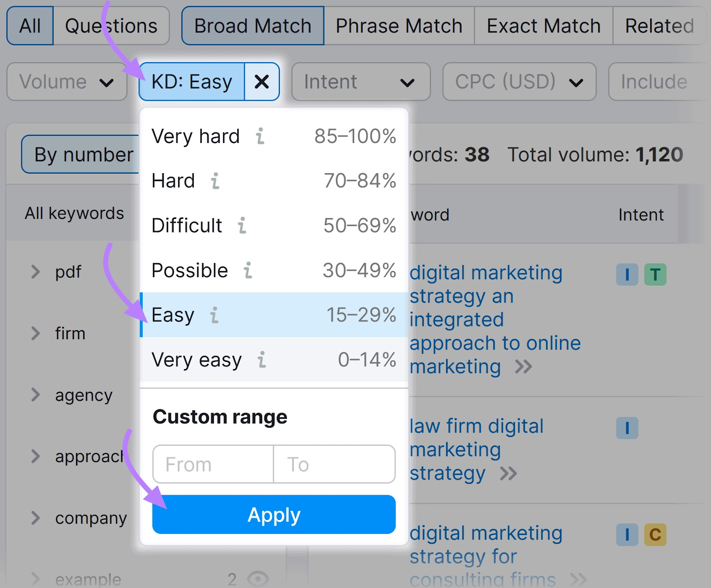Open the Volume filter dropdown
Viewport: 711px width, 588px height.
pos(67,81)
